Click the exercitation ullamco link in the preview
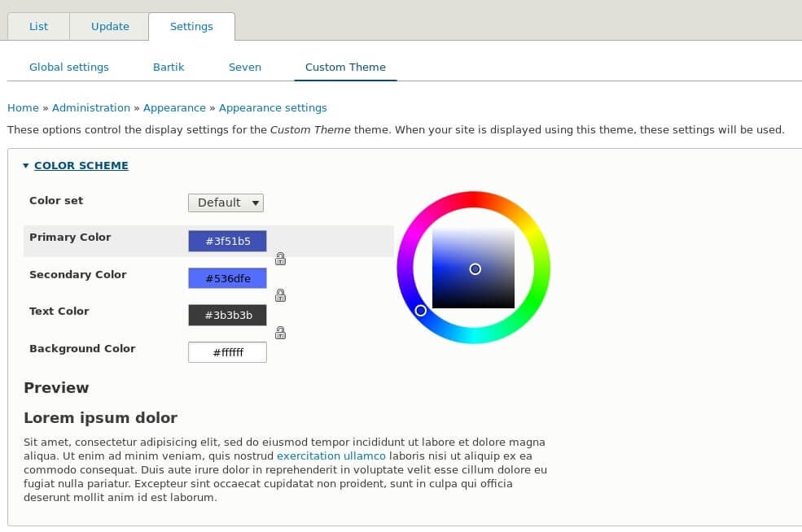 pos(331,456)
